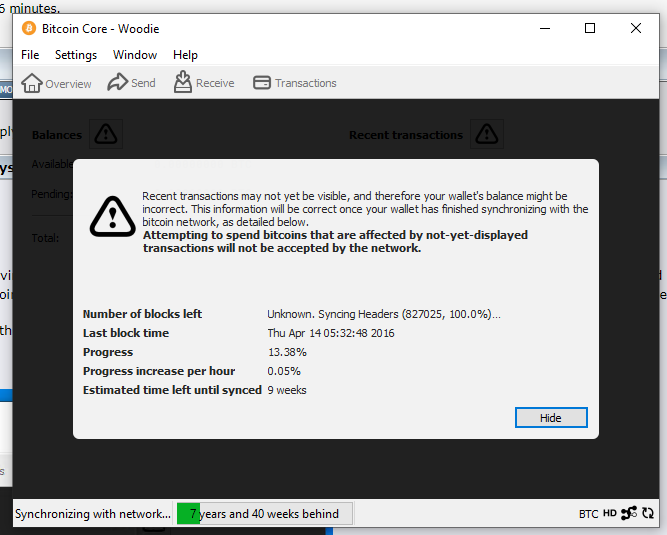Click the 'Last block time' label
This screenshot has height=535, width=667.
coord(126,333)
